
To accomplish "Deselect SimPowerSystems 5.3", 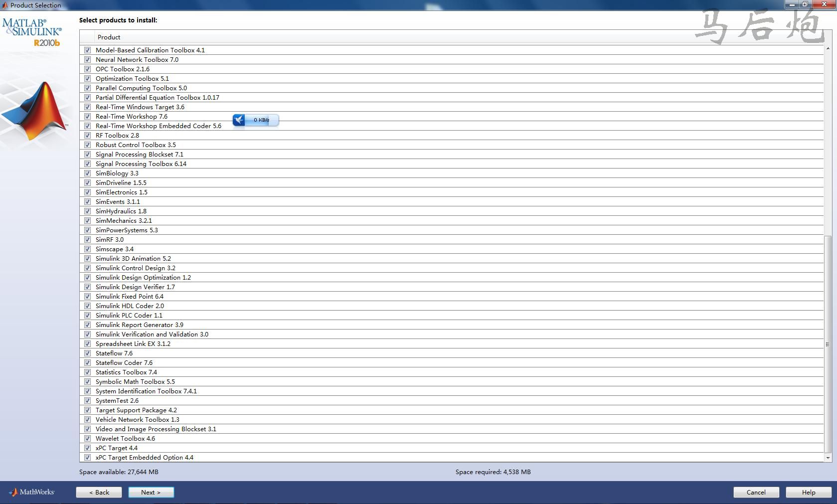I will (x=87, y=230).
